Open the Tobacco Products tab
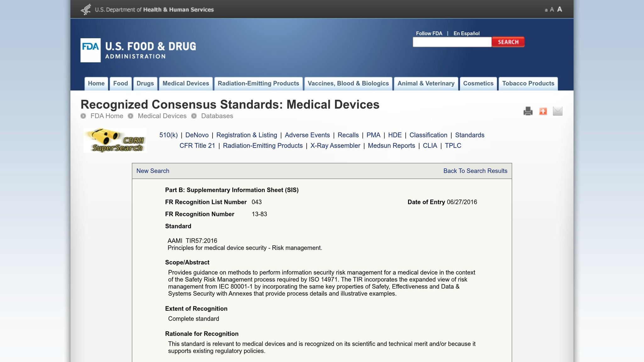Viewport: 644px width, 362px height. [x=528, y=84]
